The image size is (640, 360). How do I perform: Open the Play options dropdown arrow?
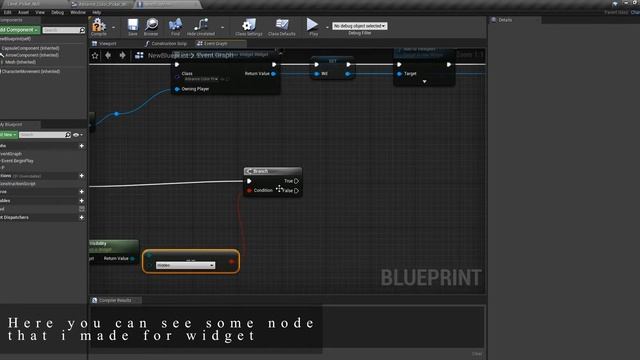click(x=327, y=28)
